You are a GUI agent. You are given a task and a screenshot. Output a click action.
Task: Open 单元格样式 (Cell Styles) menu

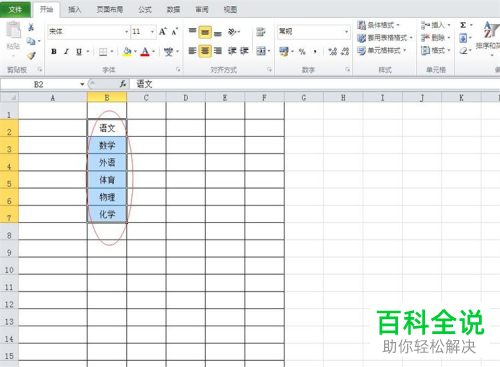381,50
